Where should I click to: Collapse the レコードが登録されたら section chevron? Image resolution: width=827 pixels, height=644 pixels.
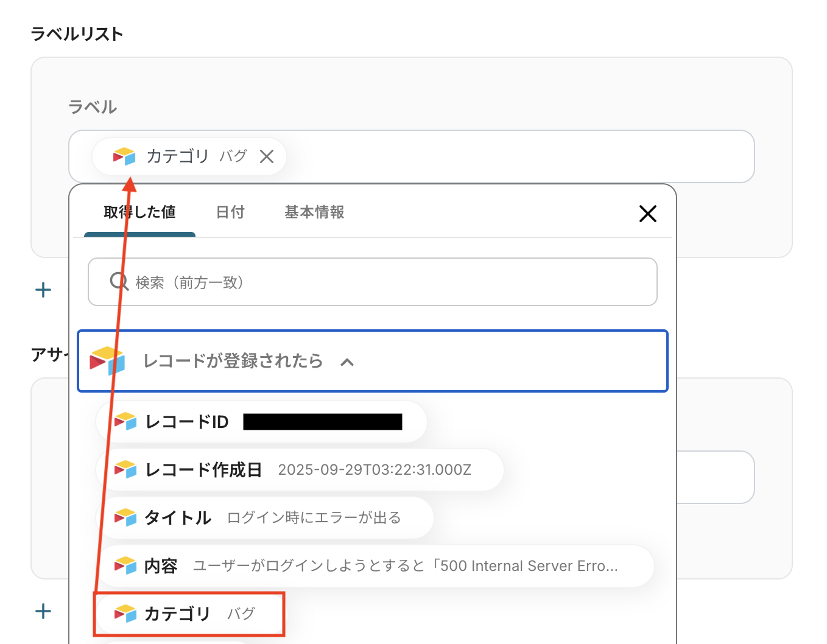347,362
